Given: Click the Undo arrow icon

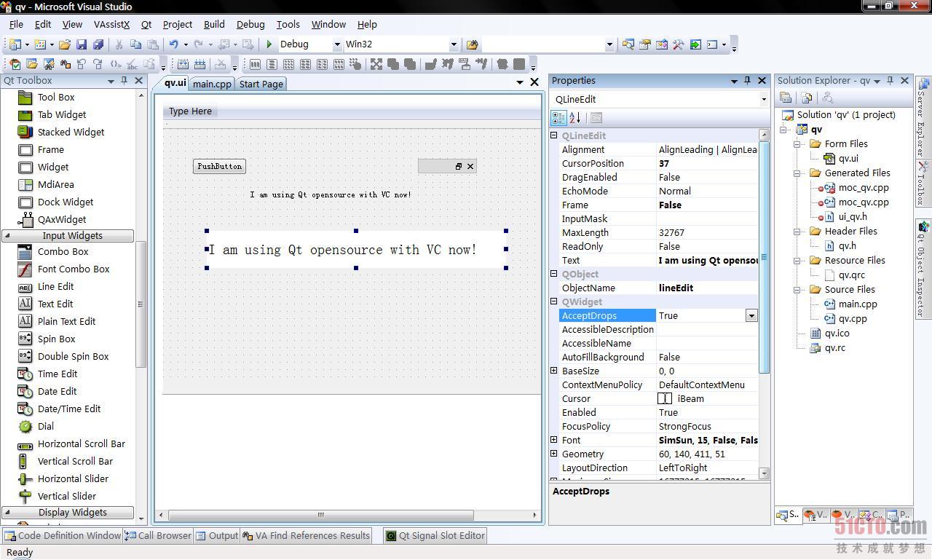Looking at the screenshot, I should click(x=173, y=44).
